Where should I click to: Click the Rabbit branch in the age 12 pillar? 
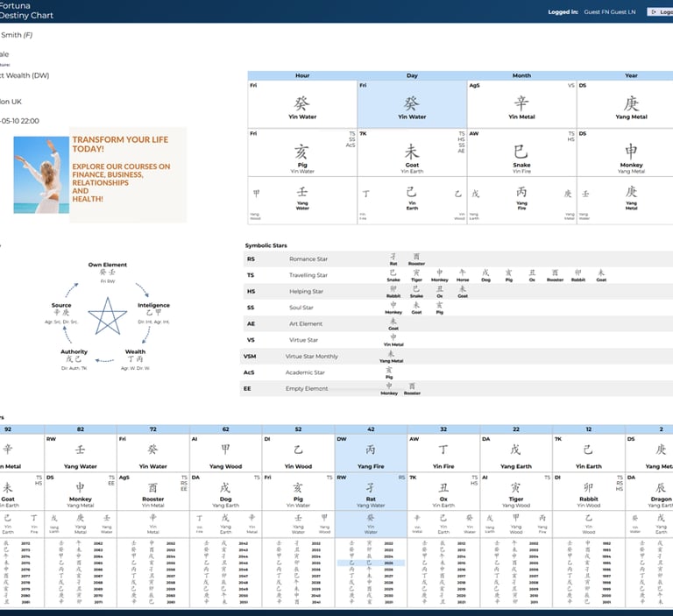point(588,488)
